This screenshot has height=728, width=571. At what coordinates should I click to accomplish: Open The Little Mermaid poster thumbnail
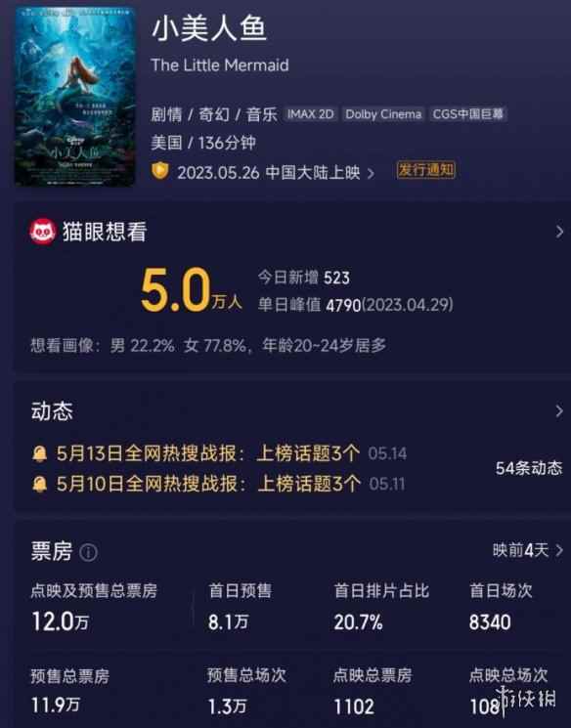(x=75, y=96)
